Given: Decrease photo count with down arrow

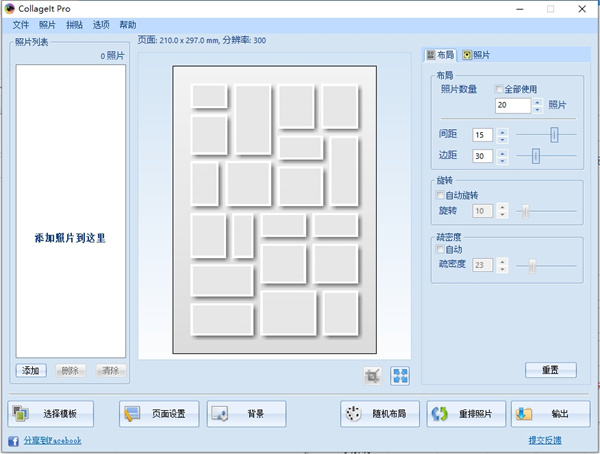Looking at the screenshot, I should pos(537,109).
